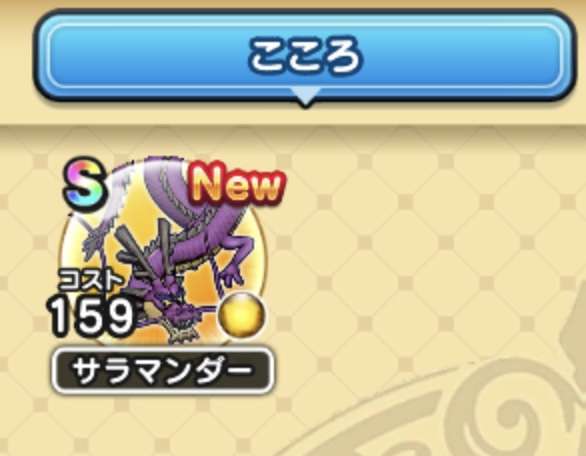586x456 pixels.
Task: Tap the Salamander's outstretched claw
Action: coord(232,278)
